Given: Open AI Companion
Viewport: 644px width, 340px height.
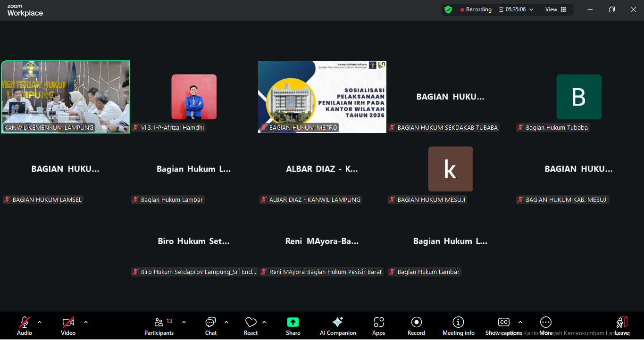Looking at the screenshot, I should 338,323.
